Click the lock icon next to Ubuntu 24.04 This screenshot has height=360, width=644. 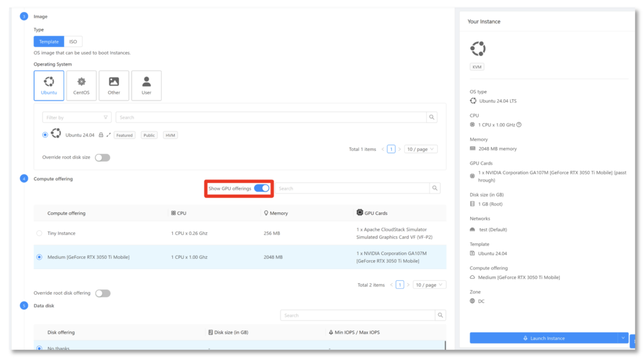tap(101, 135)
